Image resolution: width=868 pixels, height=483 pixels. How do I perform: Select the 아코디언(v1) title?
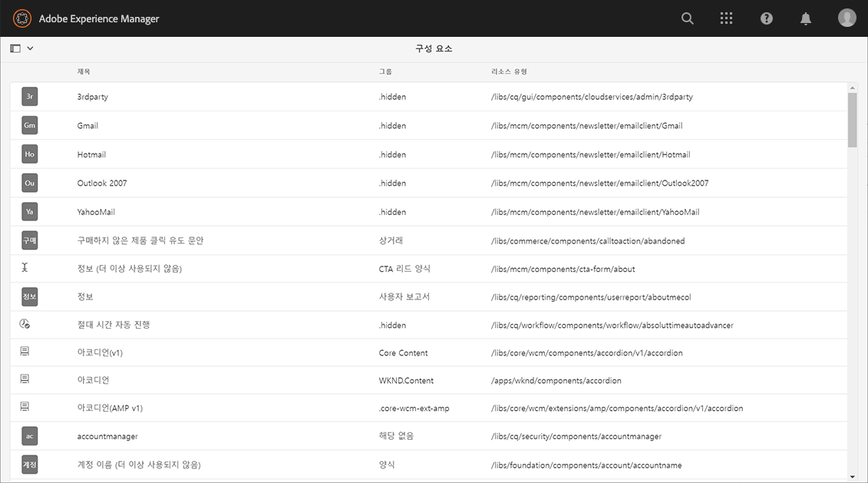(x=100, y=352)
